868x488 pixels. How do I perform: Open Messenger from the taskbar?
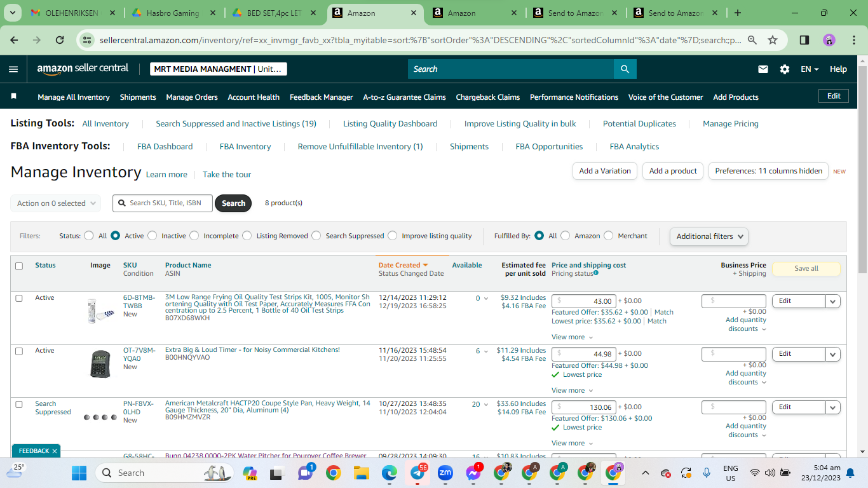click(473, 473)
